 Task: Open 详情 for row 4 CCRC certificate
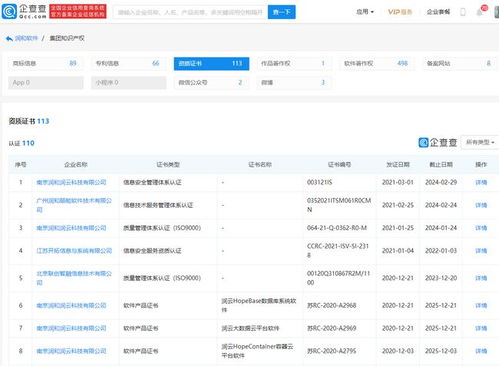click(x=481, y=251)
